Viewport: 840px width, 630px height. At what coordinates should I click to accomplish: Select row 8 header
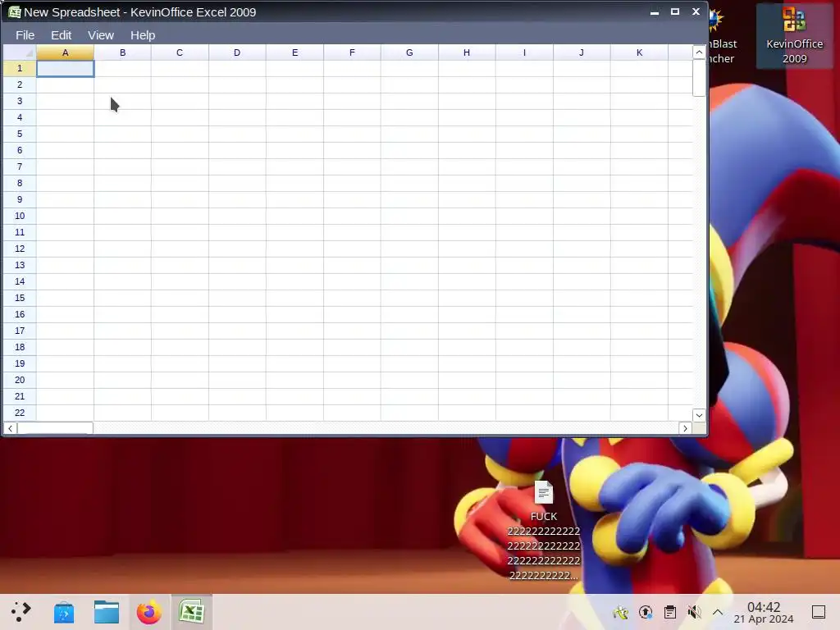20,183
